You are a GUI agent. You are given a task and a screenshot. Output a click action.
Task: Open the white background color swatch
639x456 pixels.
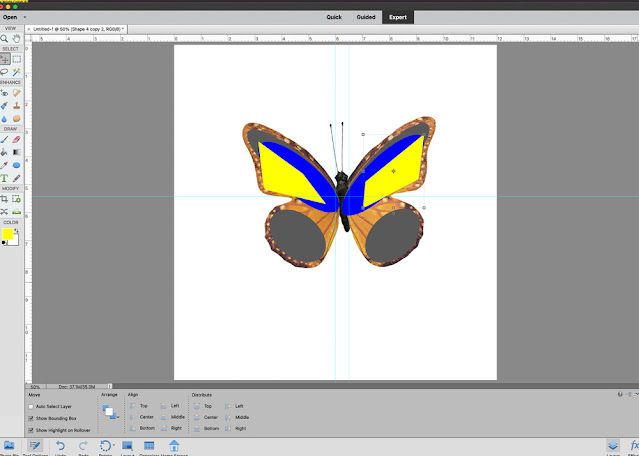15,242
